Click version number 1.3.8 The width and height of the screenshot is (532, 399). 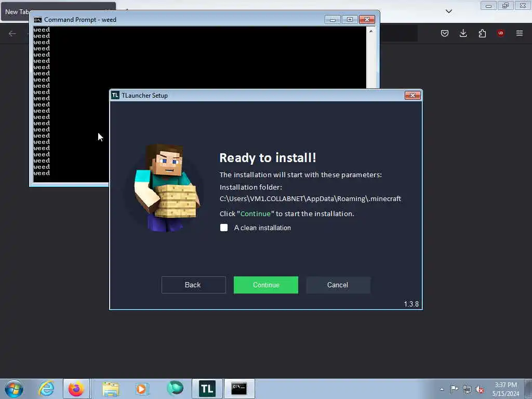(411, 304)
